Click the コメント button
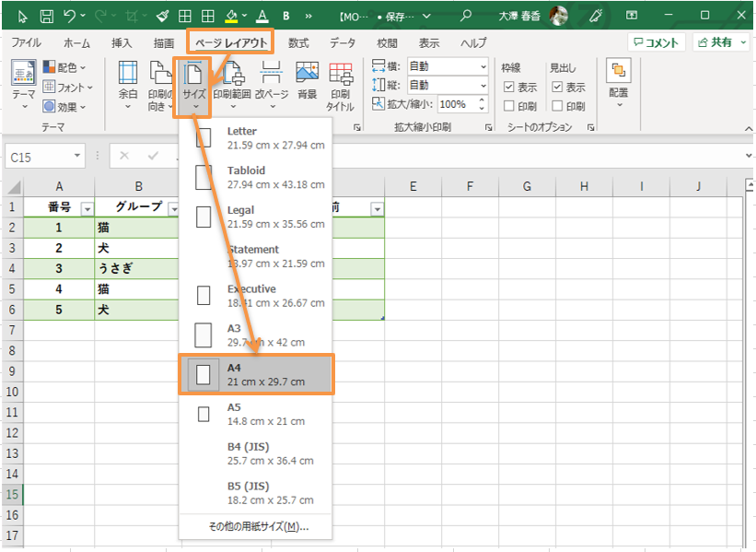The image size is (756, 552). [x=657, y=42]
